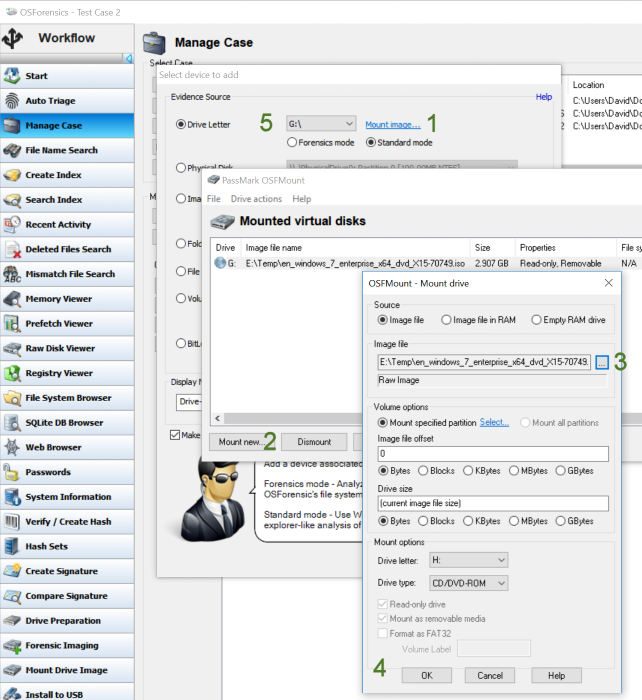Browse for image file with ... button
The image size is (642, 700).
coord(602,362)
